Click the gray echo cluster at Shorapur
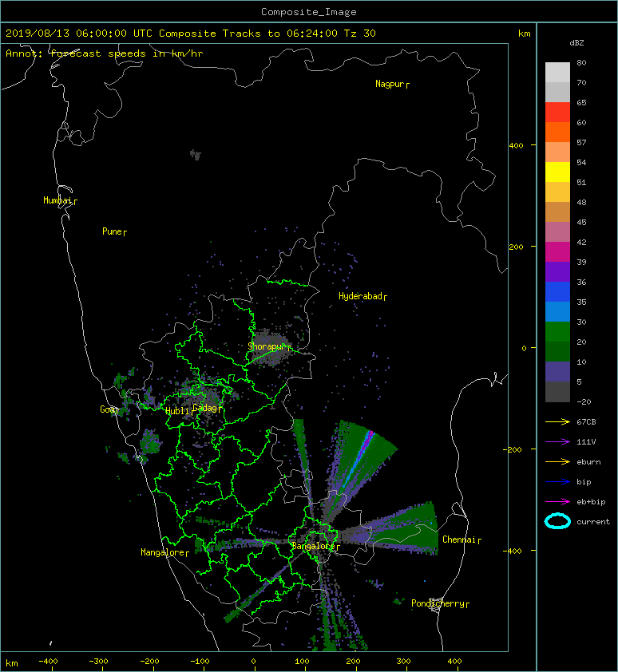 click(269, 346)
